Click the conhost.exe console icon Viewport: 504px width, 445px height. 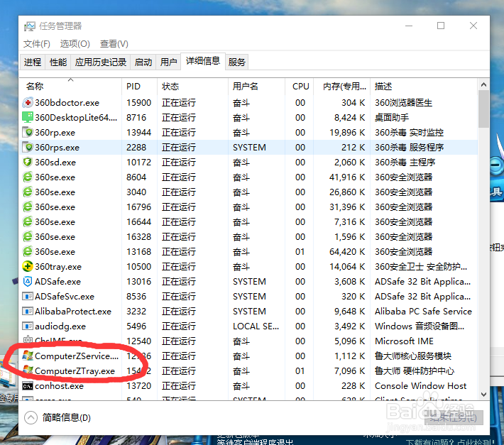click(28, 386)
